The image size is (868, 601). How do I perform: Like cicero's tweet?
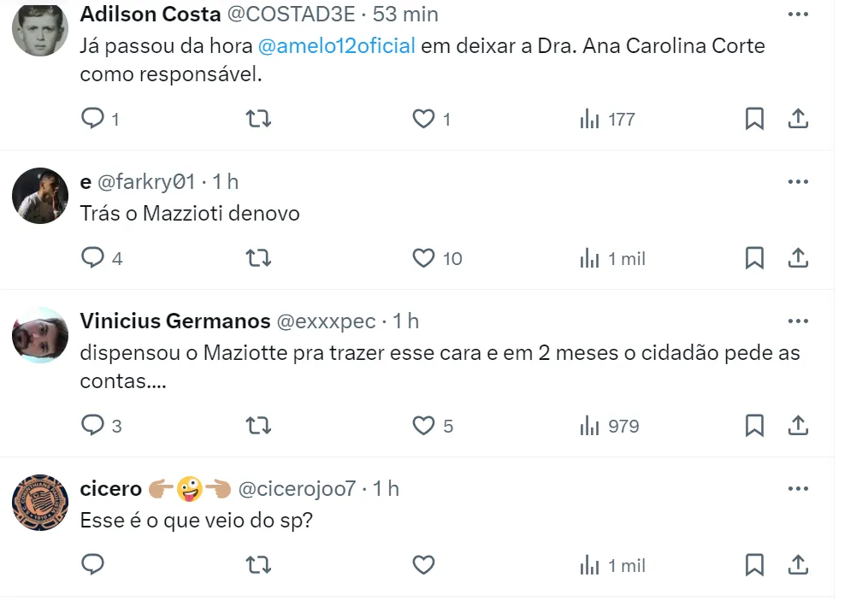424,565
